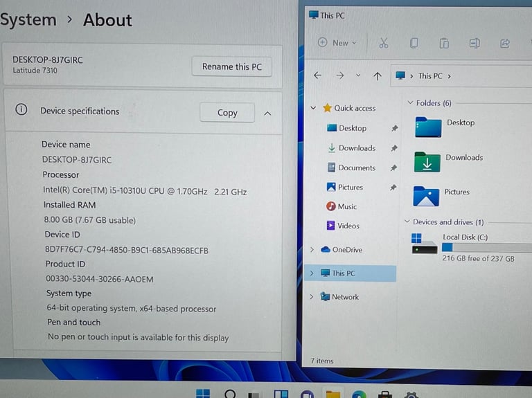Click the Rename icon in File Explorer toolbar
Viewport: 532px width, 398px height.
[x=475, y=44]
